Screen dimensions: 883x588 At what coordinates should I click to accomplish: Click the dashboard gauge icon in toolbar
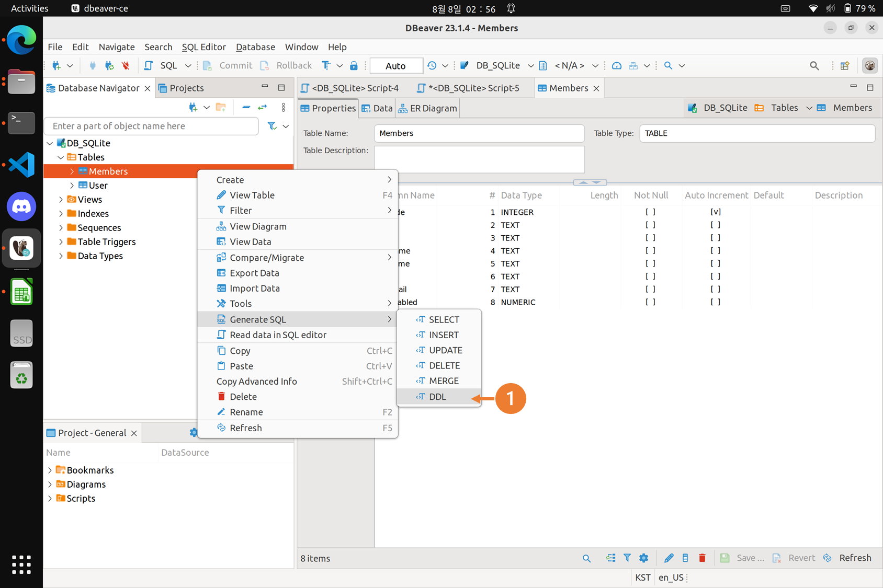pos(617,65)
